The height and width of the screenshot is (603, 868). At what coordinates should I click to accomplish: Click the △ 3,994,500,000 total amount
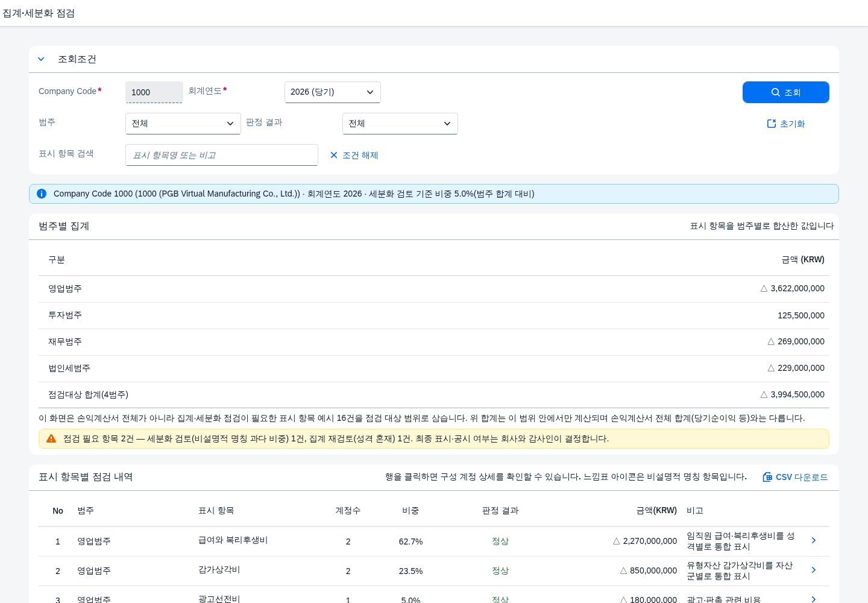click(792, 394)
